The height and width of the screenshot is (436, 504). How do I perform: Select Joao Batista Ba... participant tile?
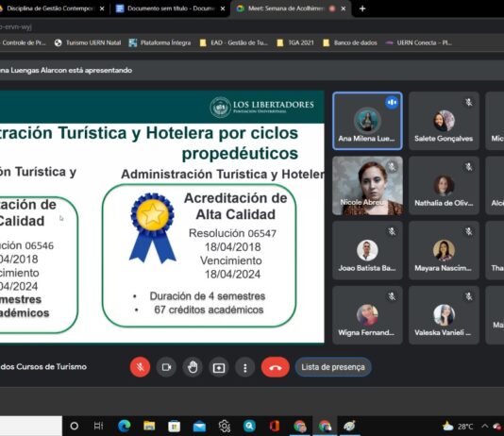pos(367,250)
